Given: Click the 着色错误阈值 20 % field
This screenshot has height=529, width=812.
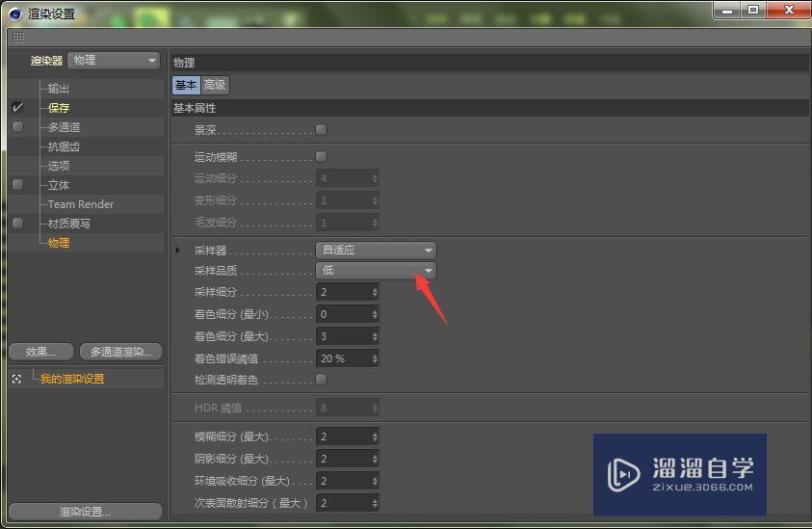Looking at the screenshot, I should coord(348,358).
